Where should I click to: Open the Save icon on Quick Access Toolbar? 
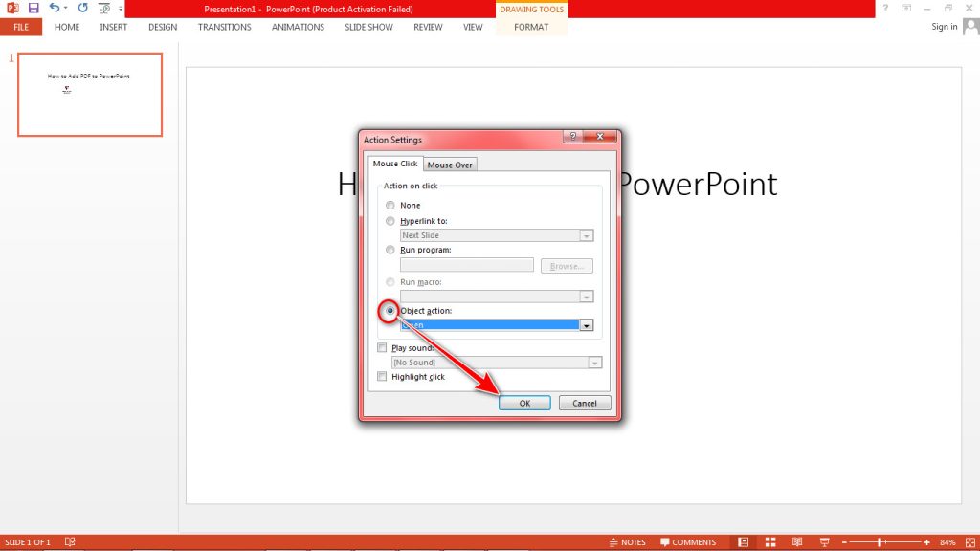tap(34, 9)
